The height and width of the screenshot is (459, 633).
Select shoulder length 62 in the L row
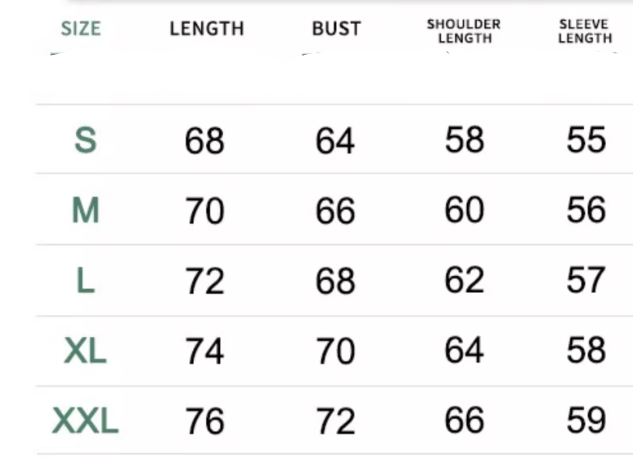464,280
